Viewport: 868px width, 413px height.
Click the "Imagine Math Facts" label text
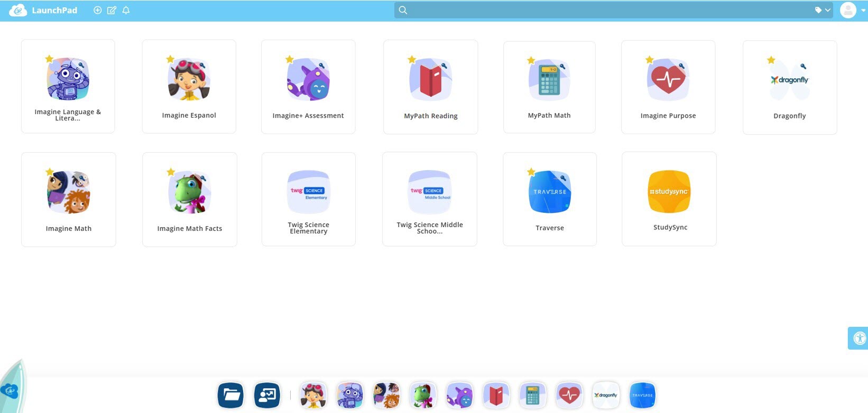tap(189, 229)
